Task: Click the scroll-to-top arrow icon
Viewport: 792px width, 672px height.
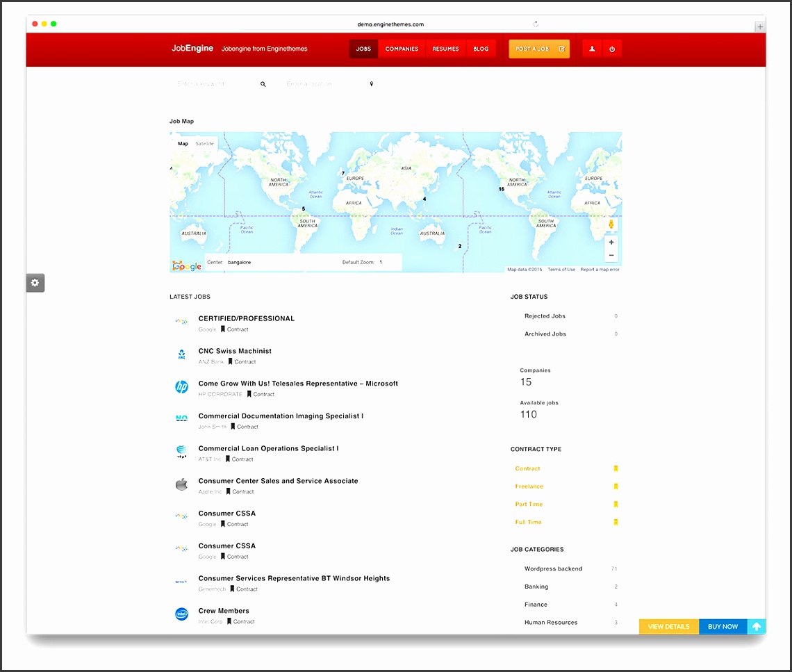Action: [x=757, y=626]
